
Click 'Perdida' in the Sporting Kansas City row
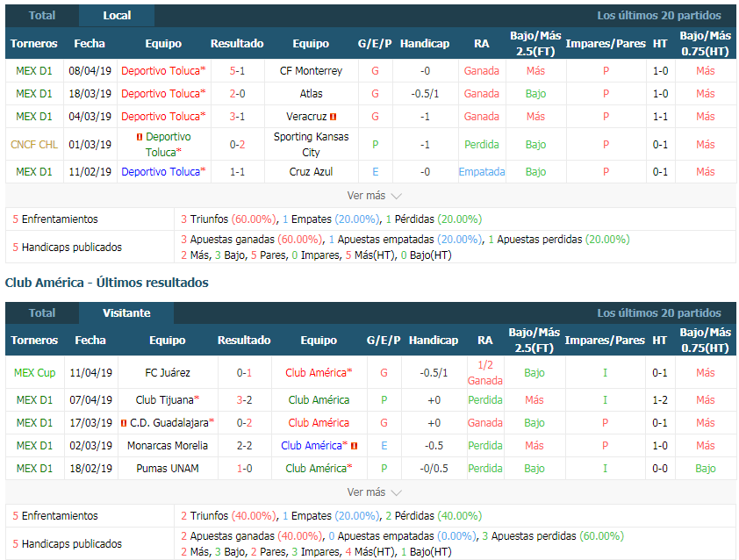[x=482, y=145]
